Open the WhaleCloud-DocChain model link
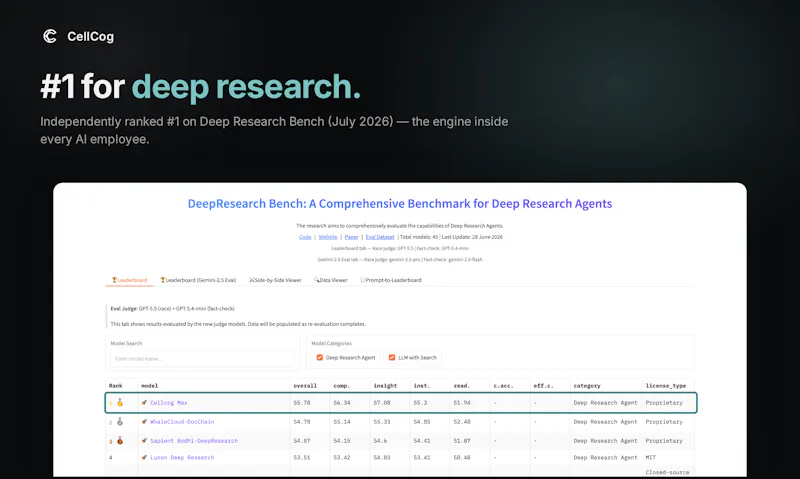 (182, 422)
